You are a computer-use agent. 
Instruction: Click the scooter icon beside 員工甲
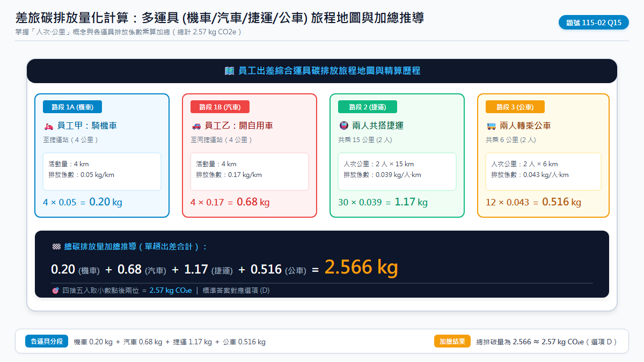(x=48, y=126)
